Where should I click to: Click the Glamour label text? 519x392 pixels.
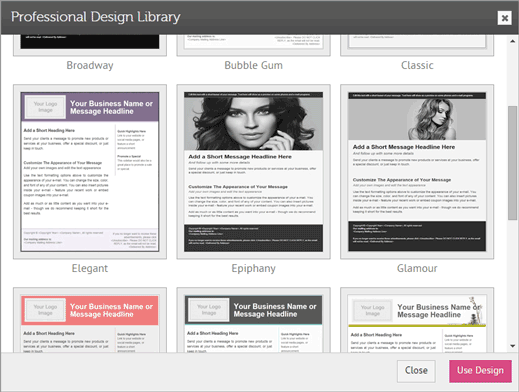click(x=417, y=268)
